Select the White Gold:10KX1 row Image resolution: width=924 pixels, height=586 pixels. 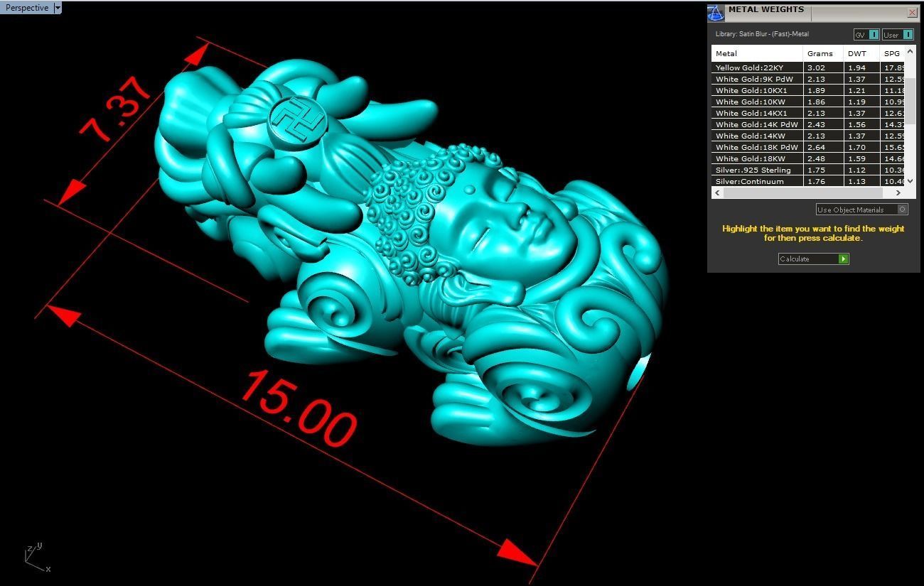(x=808, y=90)
